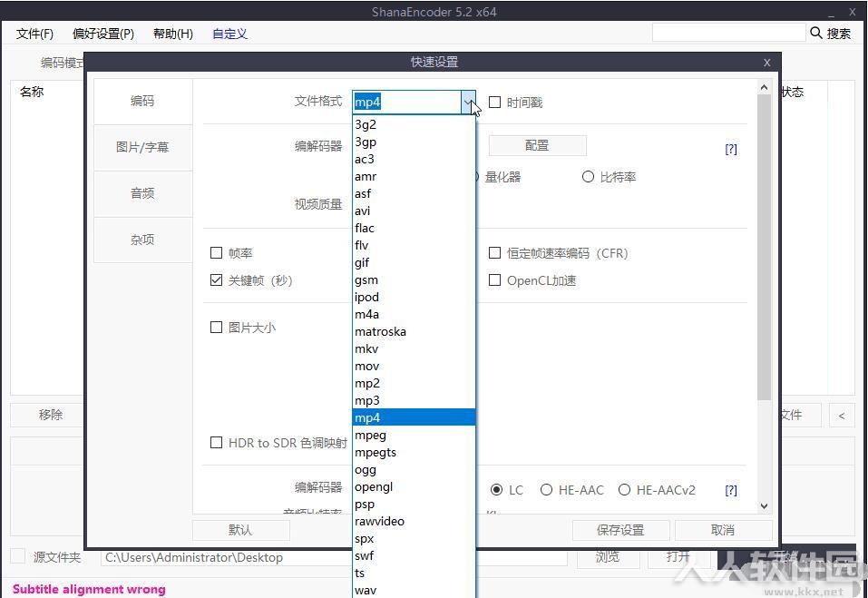This screenshot has height=598, width=868.
Task: Click the search magnifier icon
Action: point(816,33)
